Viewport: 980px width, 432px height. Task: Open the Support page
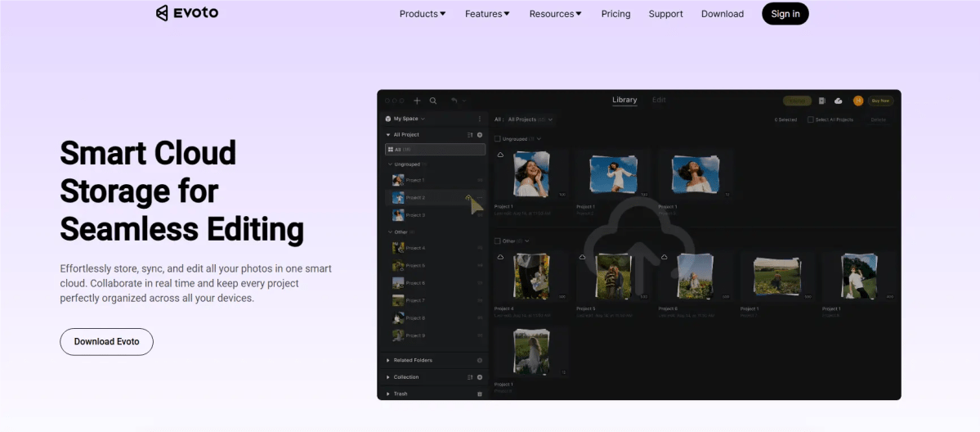coord(665,14)
